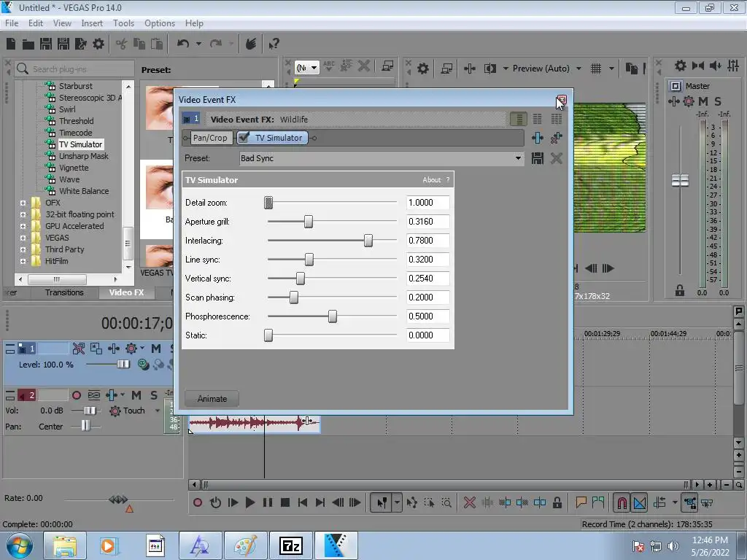Click Record button in transport bar
The height and width of the screenshot is (560, 747).
pos(198,502)
